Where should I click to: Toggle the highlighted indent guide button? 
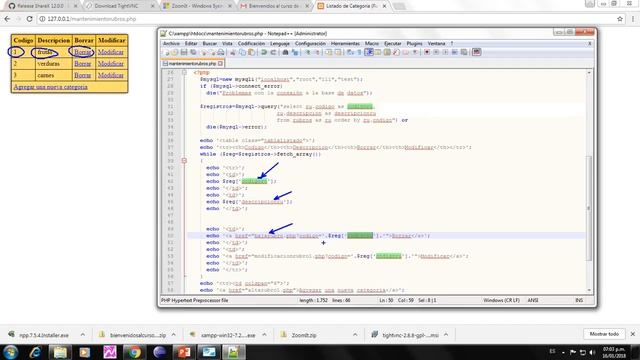[x=368, y=52]
